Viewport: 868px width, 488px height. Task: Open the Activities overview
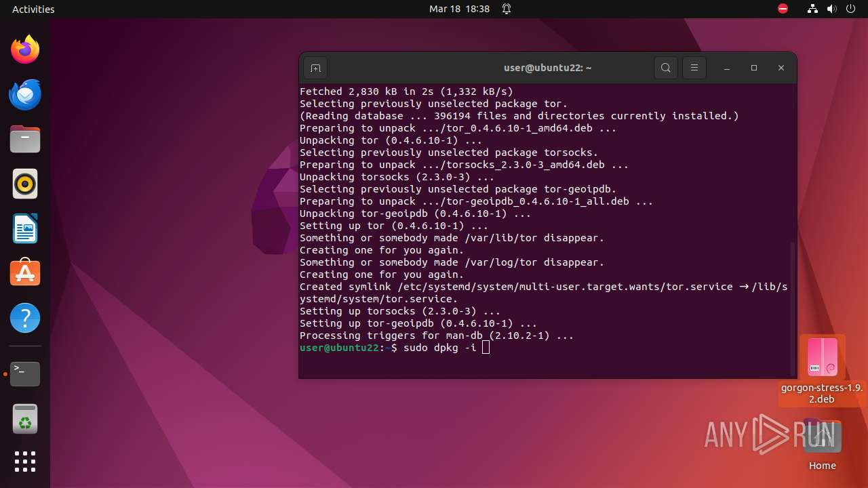click(x=33, y=9)
